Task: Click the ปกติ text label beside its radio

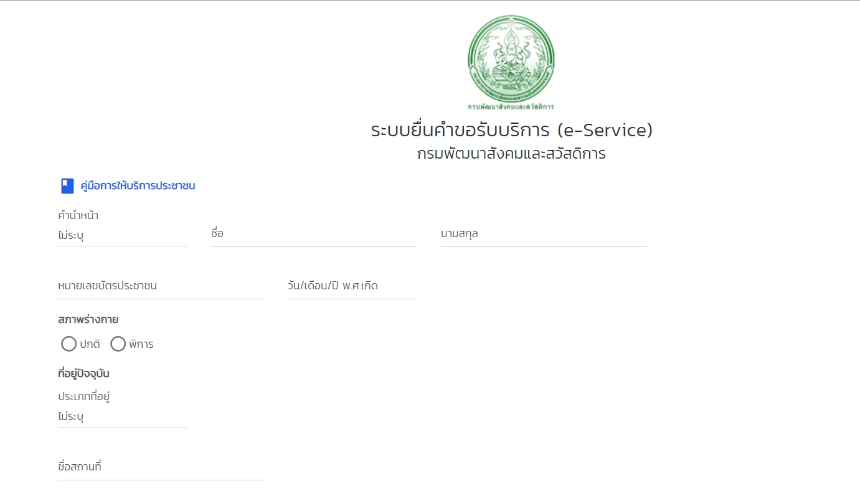Action: 90,344
